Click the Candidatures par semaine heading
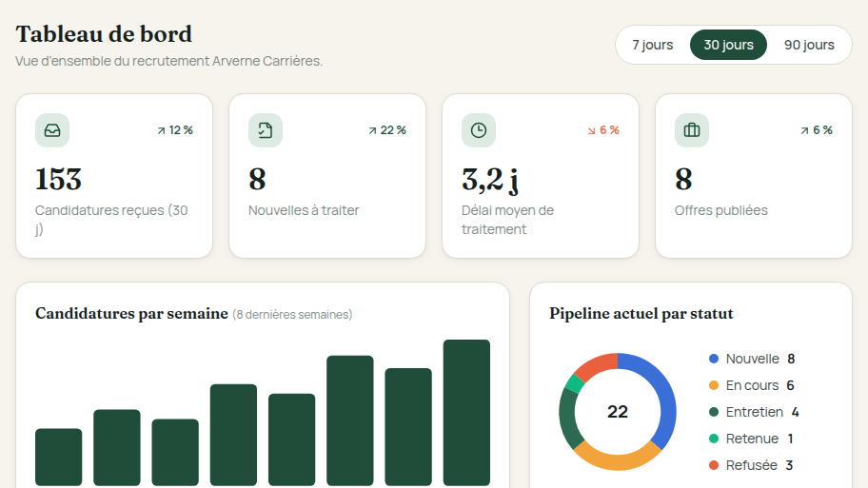The height and width of the screenshot is (488, 868). [x=131, y=314]
